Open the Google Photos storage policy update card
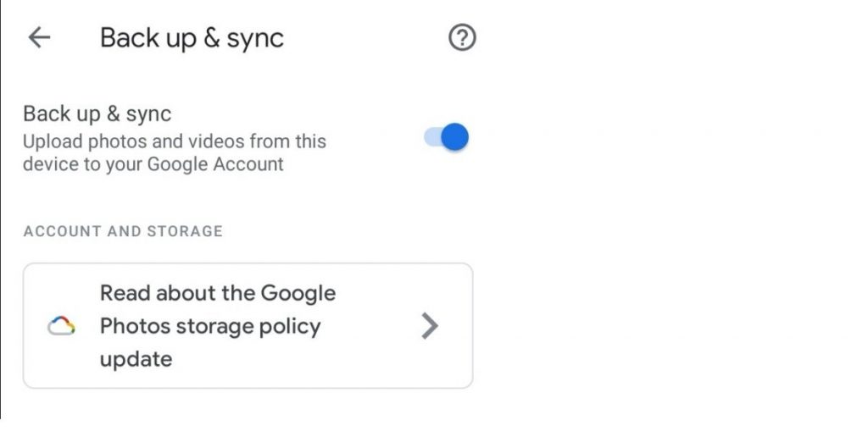 248,326
